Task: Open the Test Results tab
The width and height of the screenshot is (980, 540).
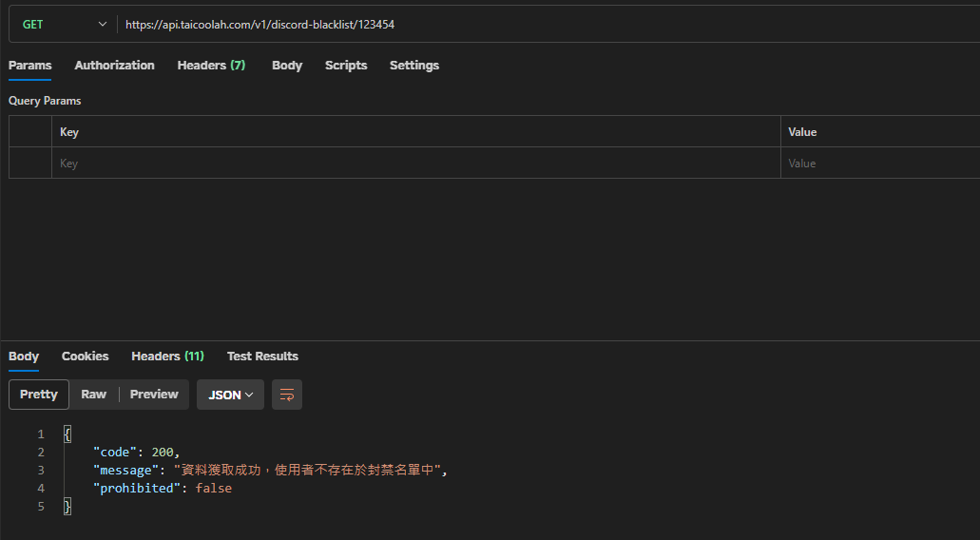Action: pyautogui.click(x=262, y=357)
